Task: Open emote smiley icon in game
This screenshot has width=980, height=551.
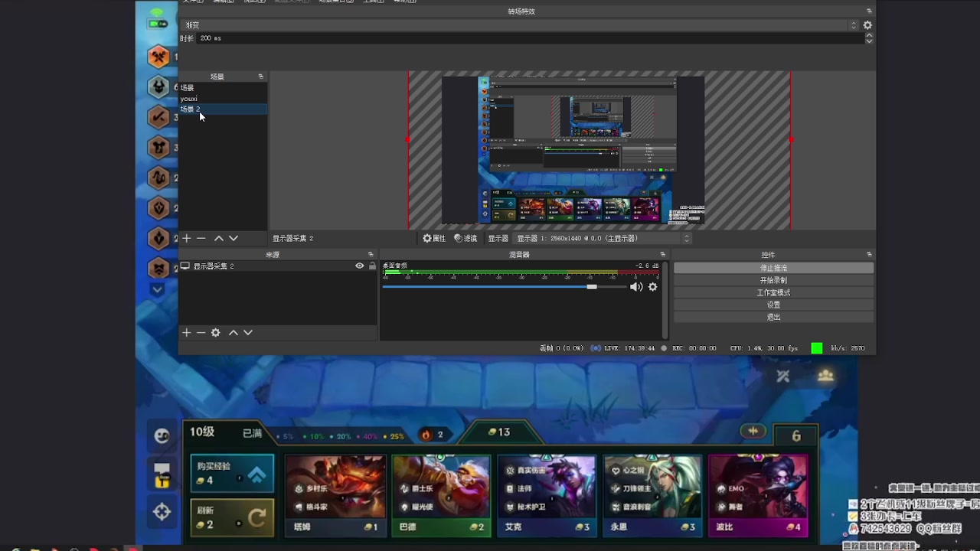Action: pyautogui.click(x=162, y=435)
